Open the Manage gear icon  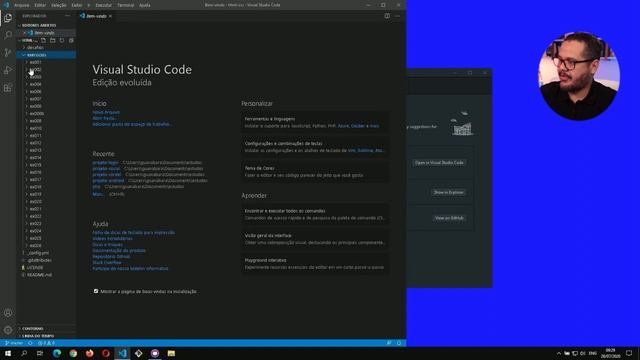8,330
